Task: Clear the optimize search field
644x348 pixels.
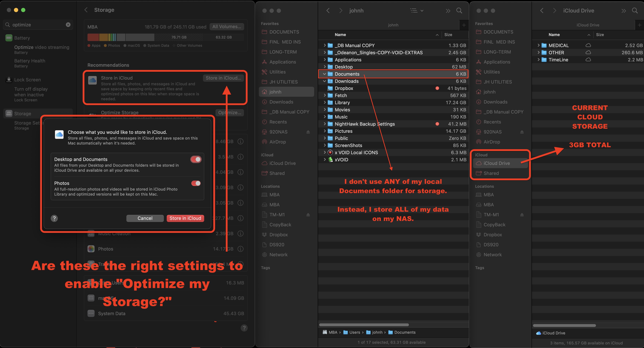Action: pos(68,24)
